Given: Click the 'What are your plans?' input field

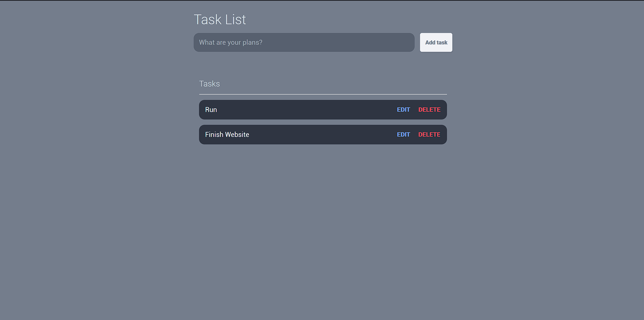Looking at the screenshot, I should point(304,42).
